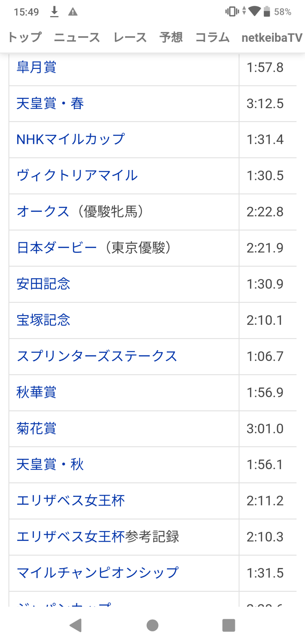
Task: Open recent apps with square button
Action: (229, 626)
